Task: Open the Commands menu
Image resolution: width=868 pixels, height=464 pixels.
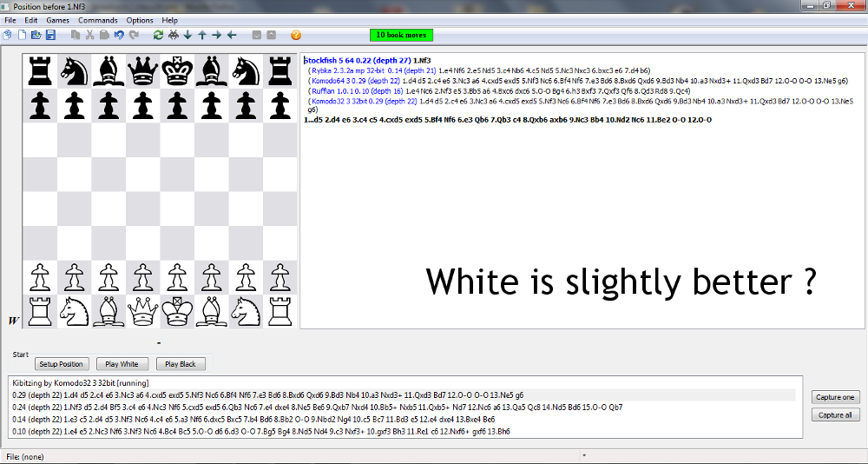Action: pos(98,20)
